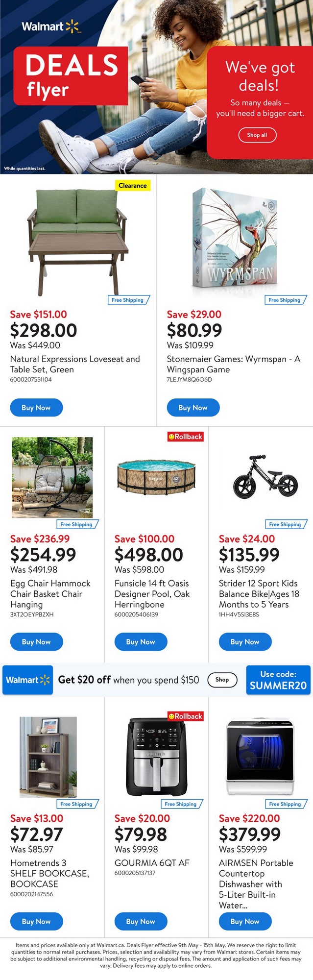Click the Free Shipping tag on the AIRMSEN dishwasher

(x=285, y=804)
